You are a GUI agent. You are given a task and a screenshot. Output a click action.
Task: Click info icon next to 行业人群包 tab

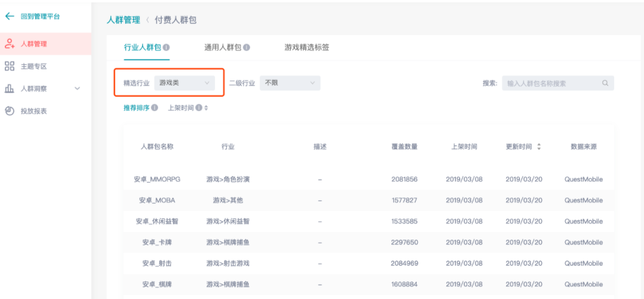pyautogui.click(x=167, y=48)
